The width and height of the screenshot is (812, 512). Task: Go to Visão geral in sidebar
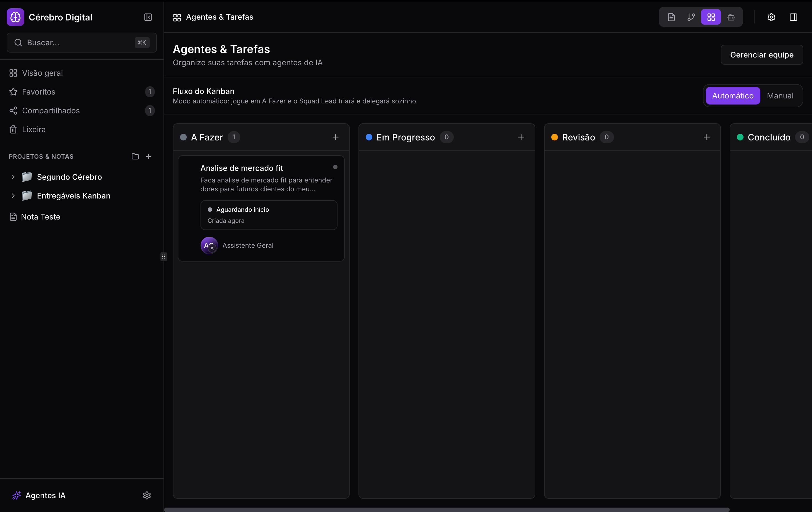42,73
